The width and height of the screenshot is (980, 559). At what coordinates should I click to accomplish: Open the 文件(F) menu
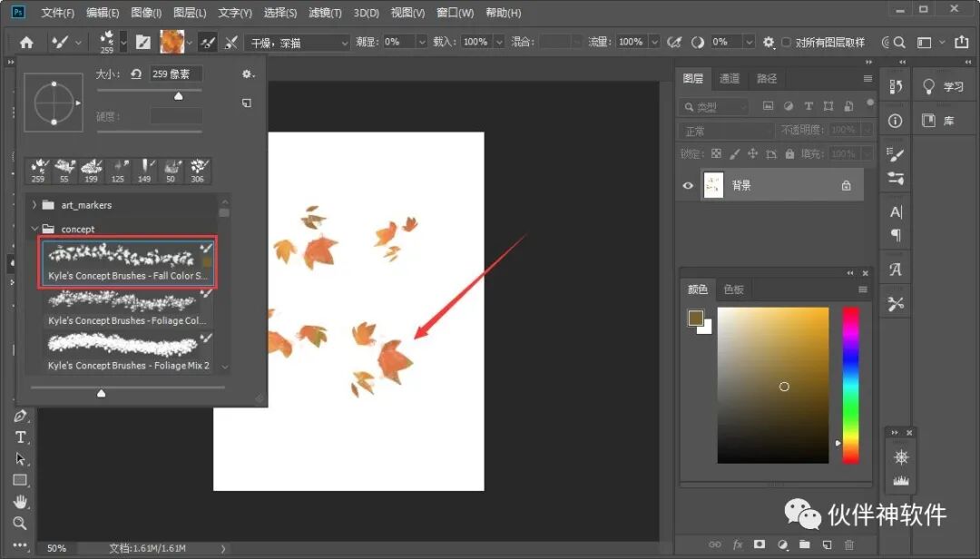[x=57, y=13]
